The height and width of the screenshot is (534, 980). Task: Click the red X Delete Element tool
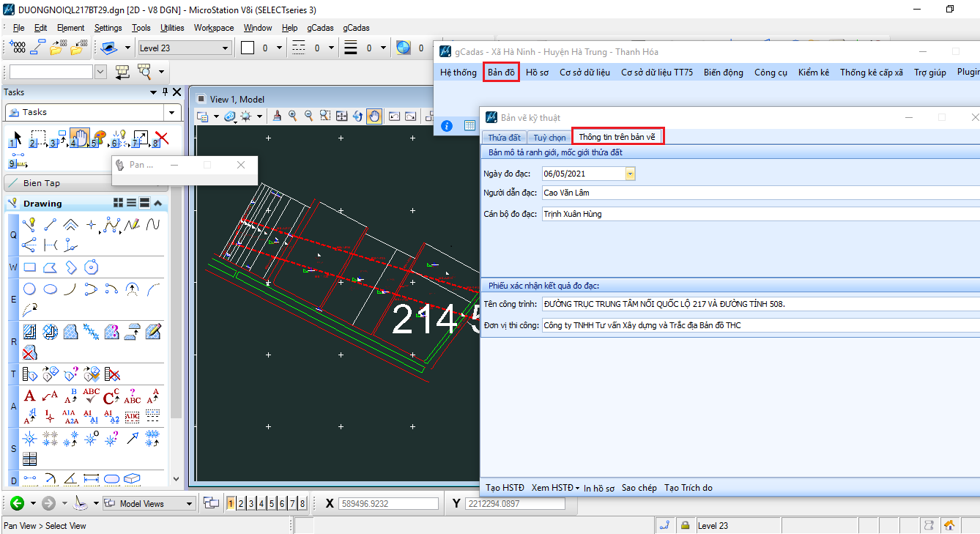click(x=162, y=138)
